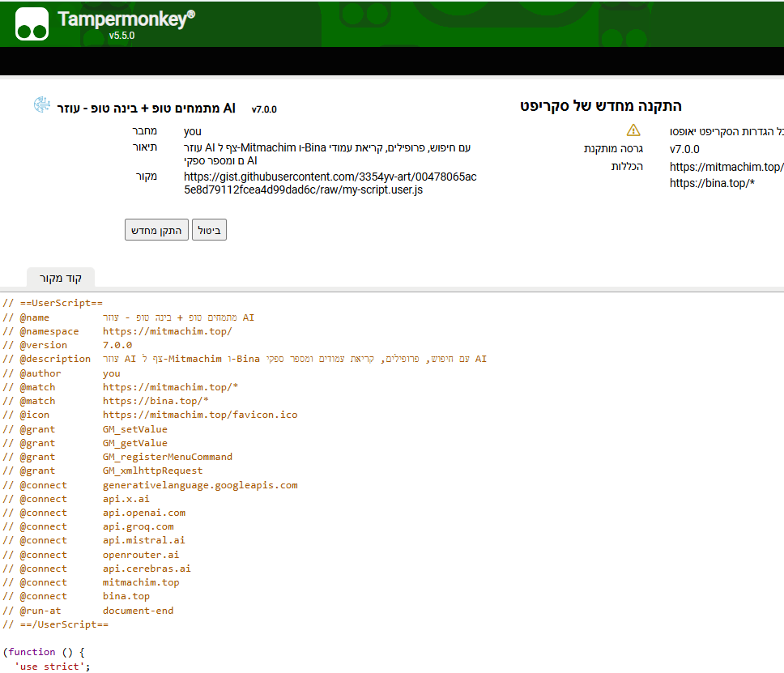Click the script's AI brain icon
784x673 pixels.
[42, 104]
